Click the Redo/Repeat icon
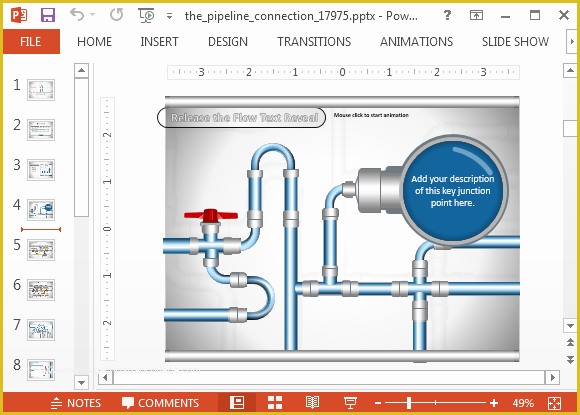The image size is (580, 415). coord(117,15)
